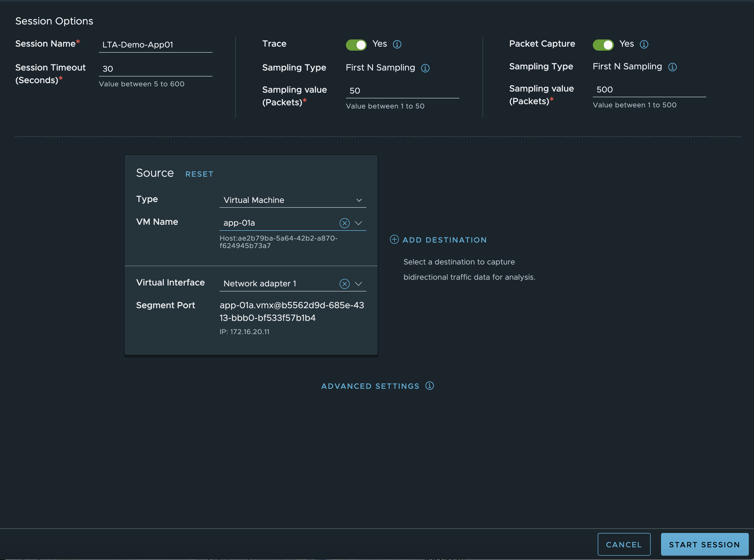Clear the VM Name selection

[x=344, y=223]
